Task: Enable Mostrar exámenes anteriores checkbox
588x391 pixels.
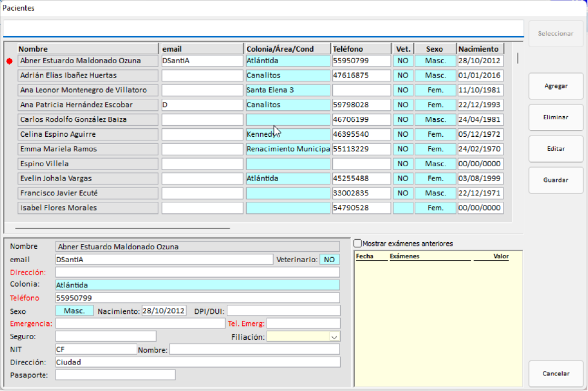Action: (x=358, y=243)
